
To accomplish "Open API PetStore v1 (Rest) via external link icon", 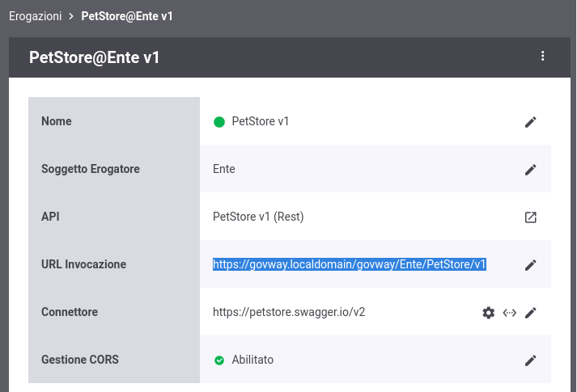I will point(530,217).
